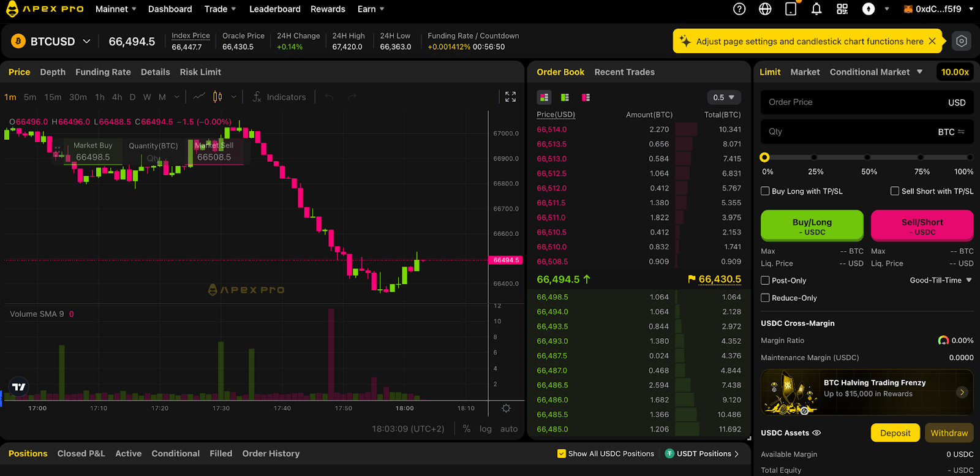Viewport: 980px width, 476px height.
Task: Open the notifications bell
Action: pos(816,9)
